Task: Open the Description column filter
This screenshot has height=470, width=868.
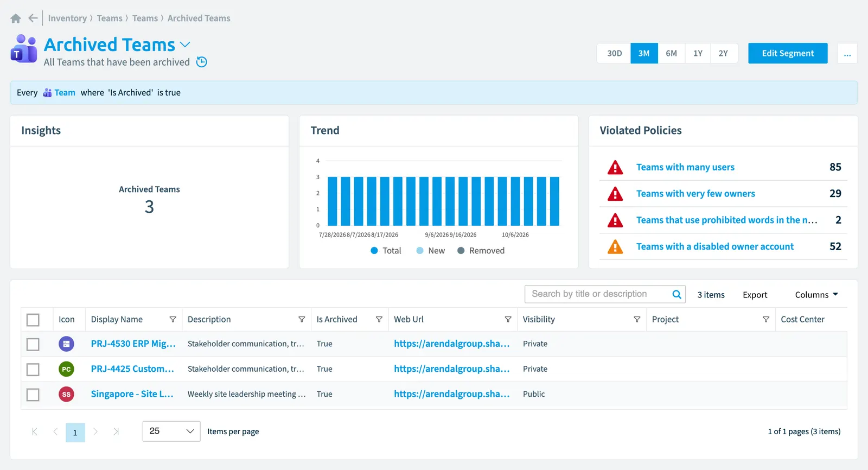Action: coord(302,320)
